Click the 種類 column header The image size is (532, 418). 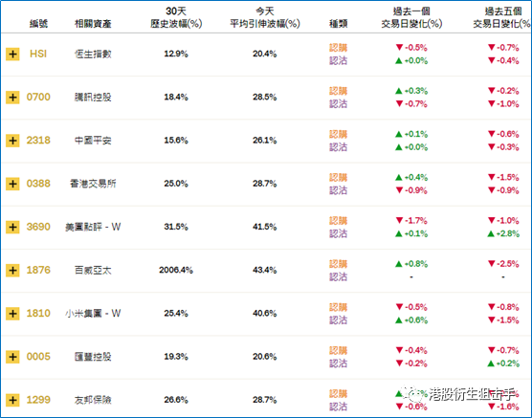339,23
